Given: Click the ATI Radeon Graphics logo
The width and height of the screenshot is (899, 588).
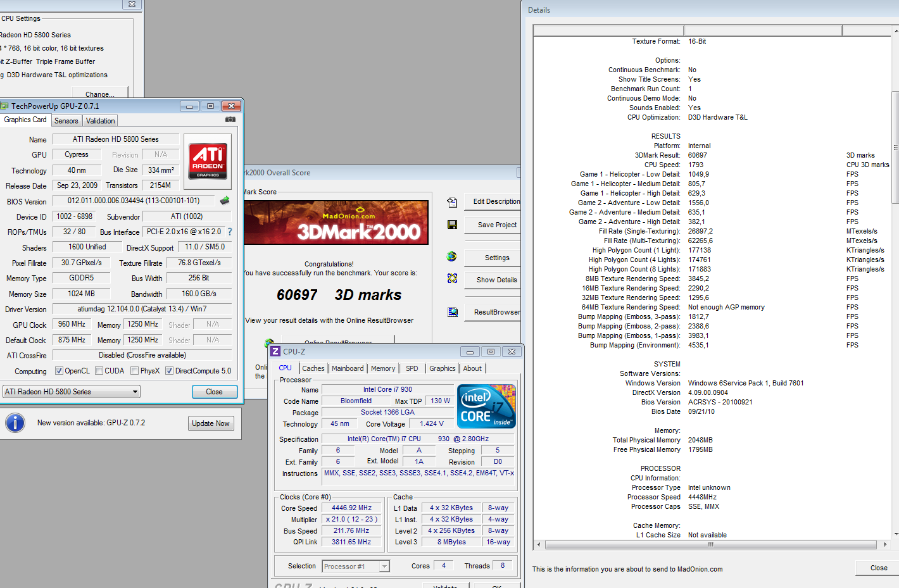Looking at the screenshot, I should (208, 161).
